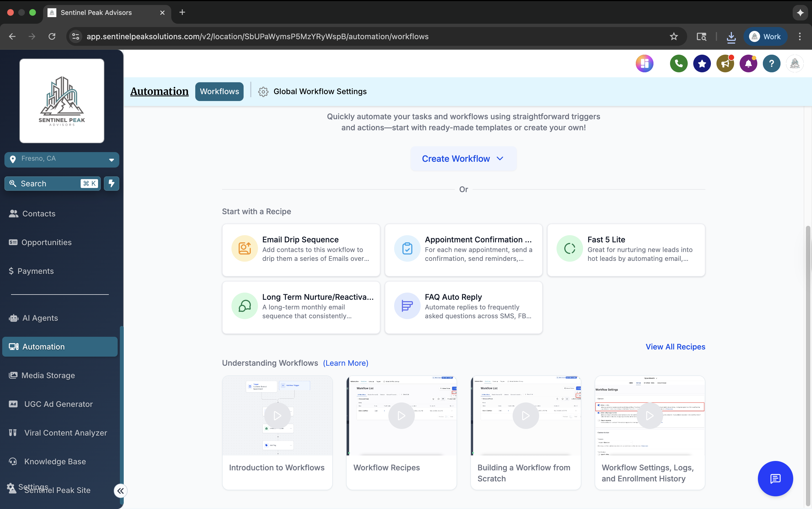Click the star favorites icon in the header
Viewport: 812px width, 509px height.
[x=701, y=63]
